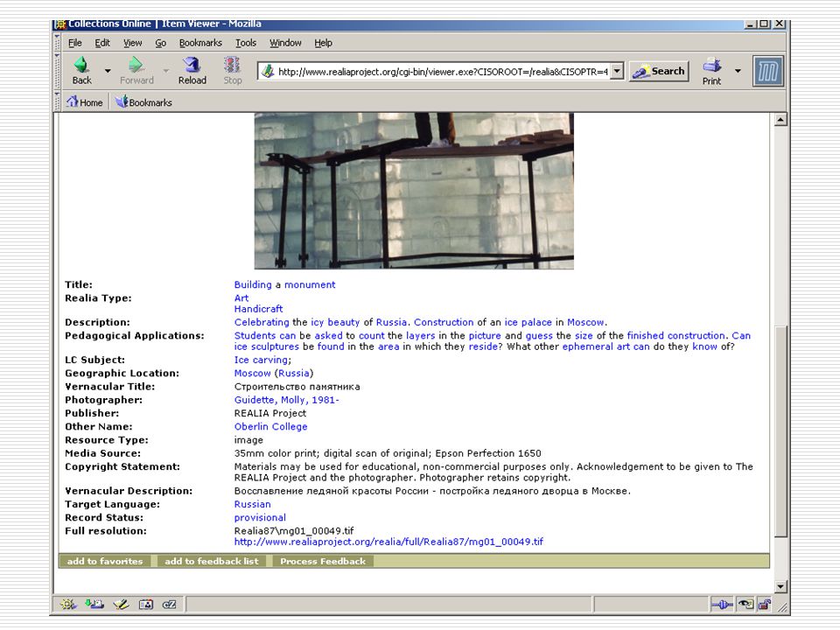Image resolution: width=840 pixels, height=630 pixels.
Task: Click add to feedback list
Action: pos(212,561)
